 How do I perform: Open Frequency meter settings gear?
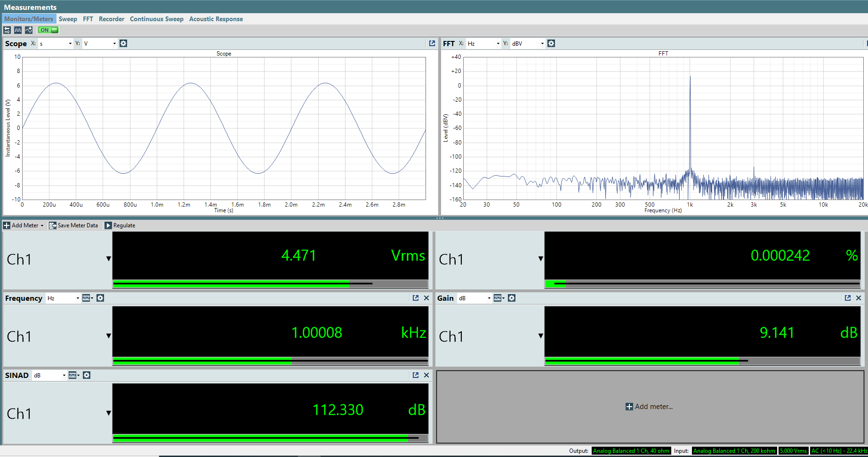click(100, 298)
